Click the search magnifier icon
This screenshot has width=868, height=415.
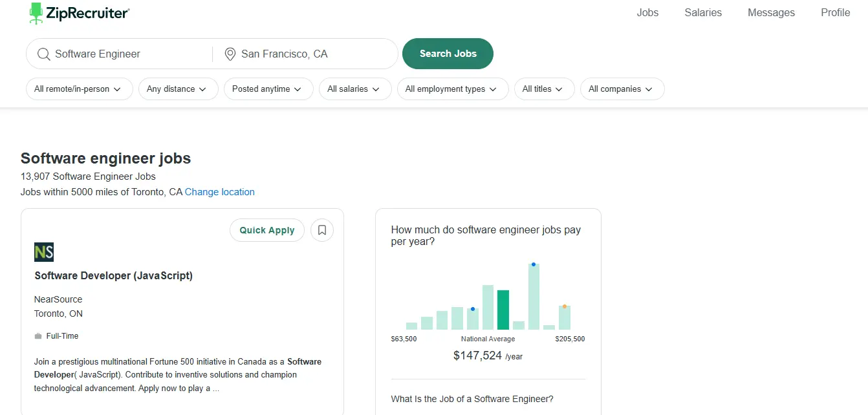point(43,54)
